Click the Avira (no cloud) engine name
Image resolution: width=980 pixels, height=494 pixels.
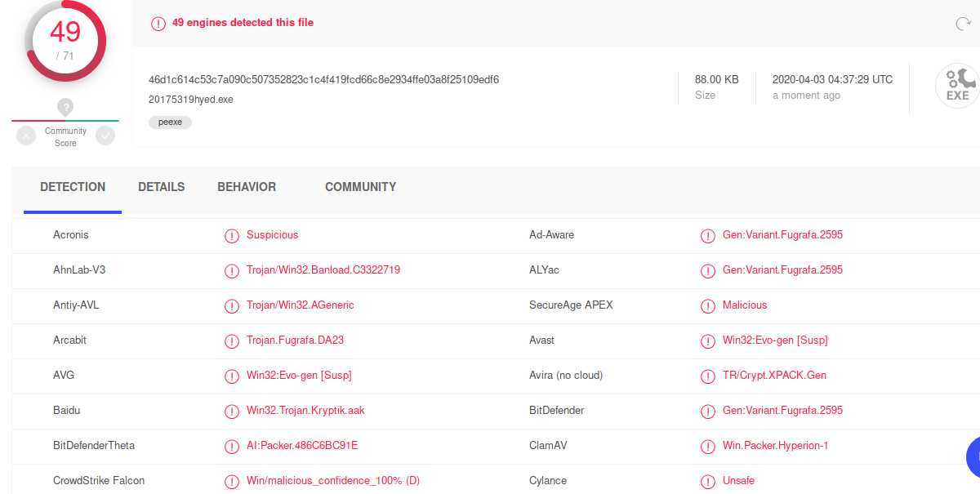click(566, 376)
